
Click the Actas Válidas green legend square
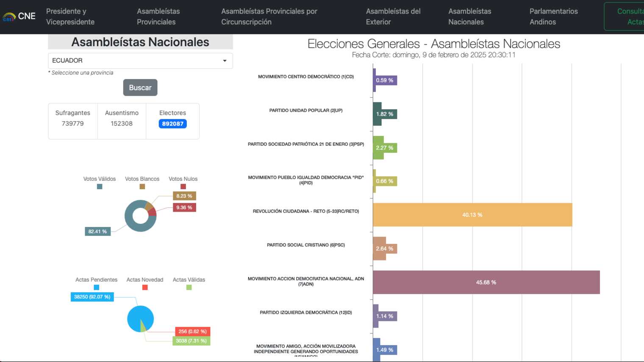click(x=189, y=287)
